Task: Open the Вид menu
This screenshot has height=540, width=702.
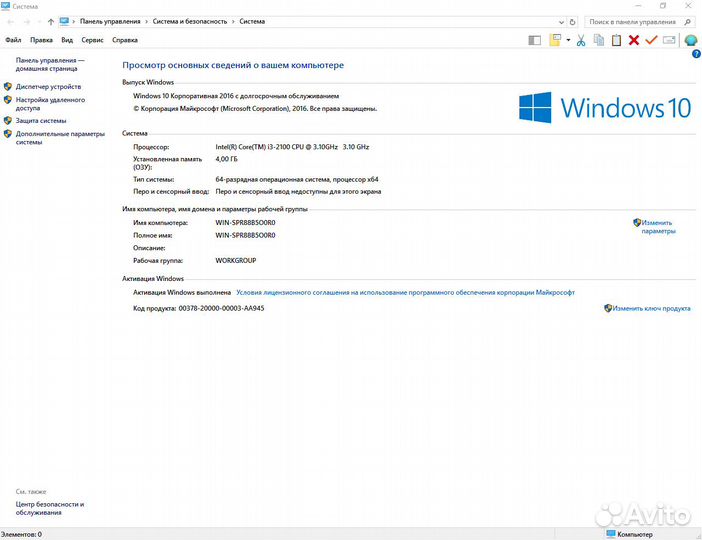Action: point(67,40)
